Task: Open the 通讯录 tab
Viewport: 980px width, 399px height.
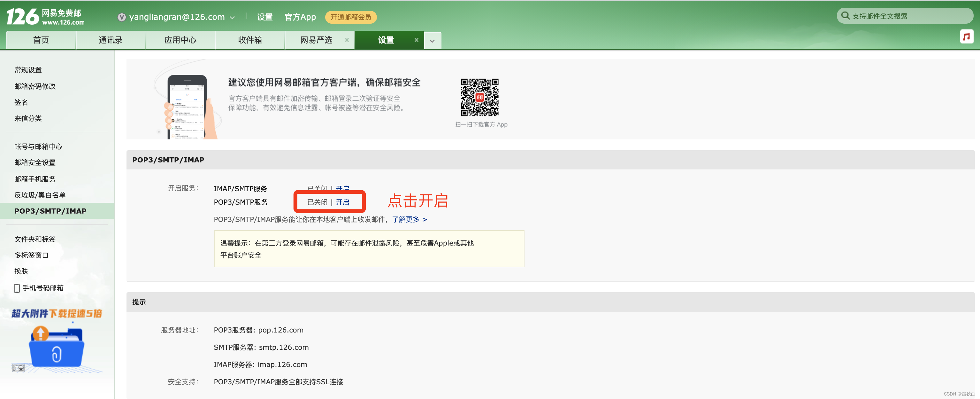Action: coord(110,40)
